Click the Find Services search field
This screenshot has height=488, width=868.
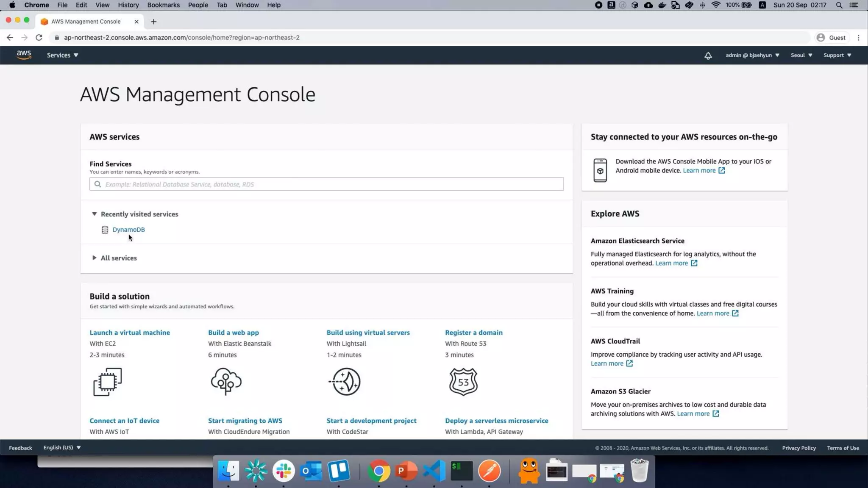(x=326, y=184)
